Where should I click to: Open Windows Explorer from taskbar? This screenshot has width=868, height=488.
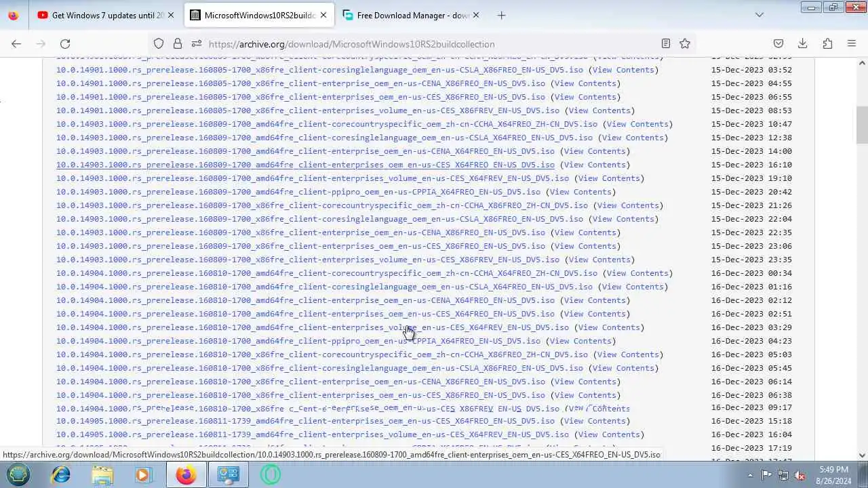coord(102,474)
